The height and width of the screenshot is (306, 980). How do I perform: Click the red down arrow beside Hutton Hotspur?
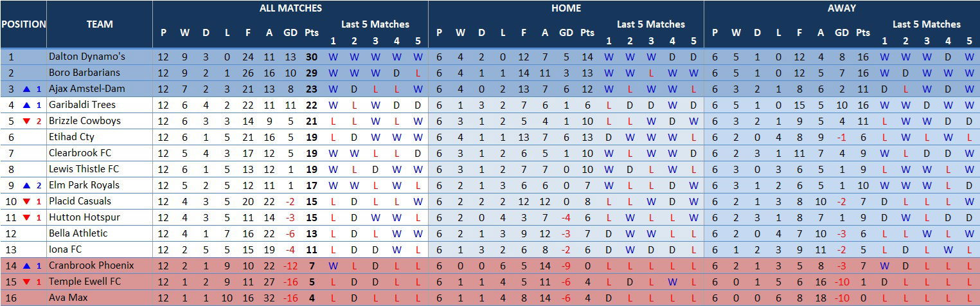[x=26, y=217]
